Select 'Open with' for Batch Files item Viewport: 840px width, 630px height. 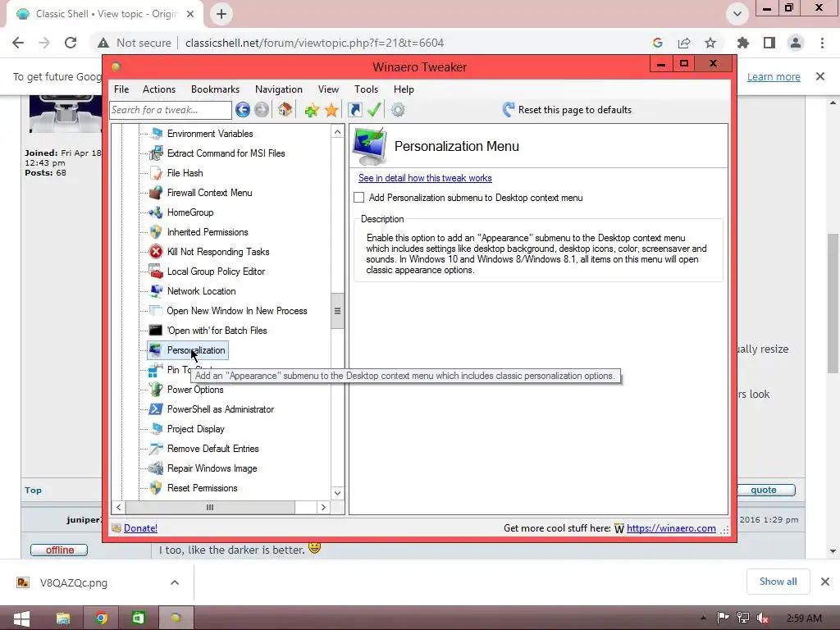pos(217,331)
